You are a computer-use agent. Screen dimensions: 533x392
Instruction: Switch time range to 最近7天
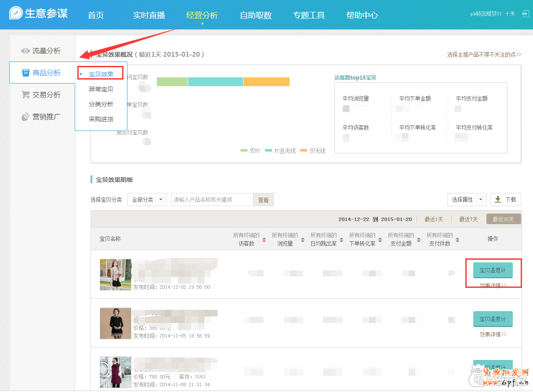(x=468, y=219)
